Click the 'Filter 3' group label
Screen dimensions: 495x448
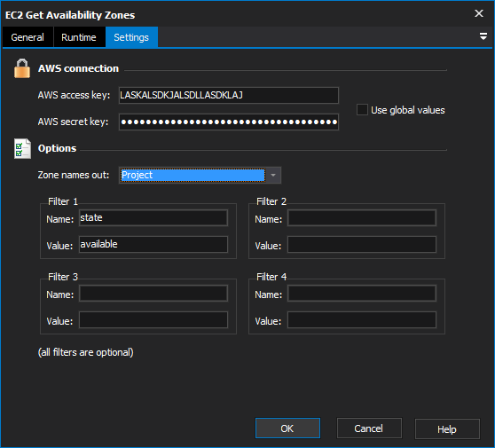(x=63, y=277)
